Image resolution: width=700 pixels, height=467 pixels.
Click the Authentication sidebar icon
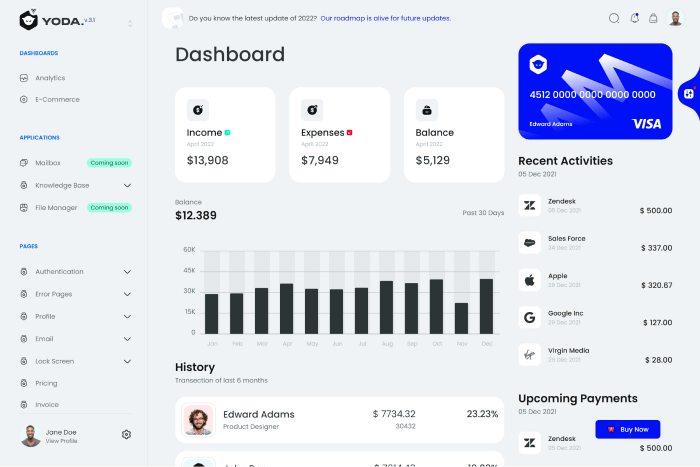24,271
